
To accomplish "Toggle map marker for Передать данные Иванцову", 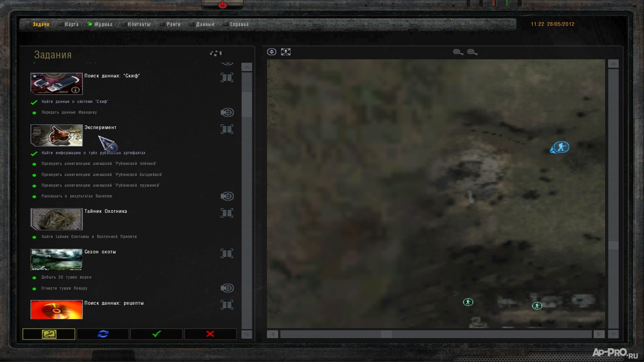I will point(227,112).
